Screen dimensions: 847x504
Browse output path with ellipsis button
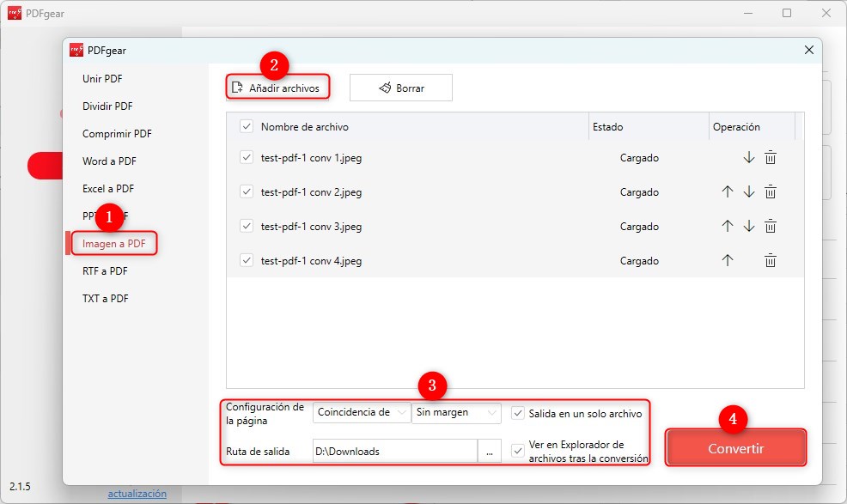coord(490,451)
